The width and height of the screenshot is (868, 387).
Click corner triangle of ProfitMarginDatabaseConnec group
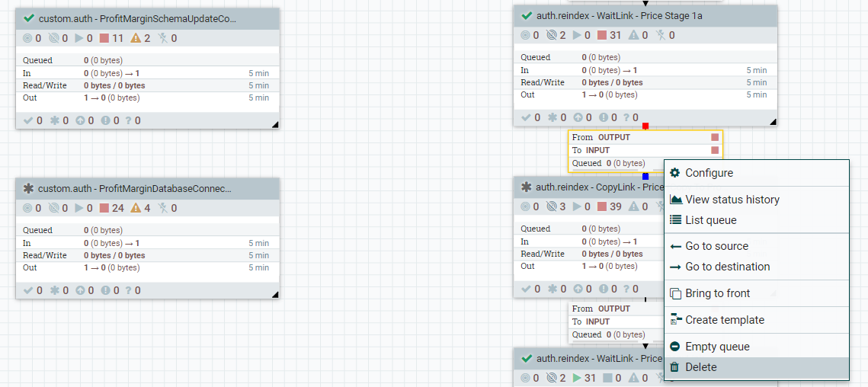(x=275, y=295)
